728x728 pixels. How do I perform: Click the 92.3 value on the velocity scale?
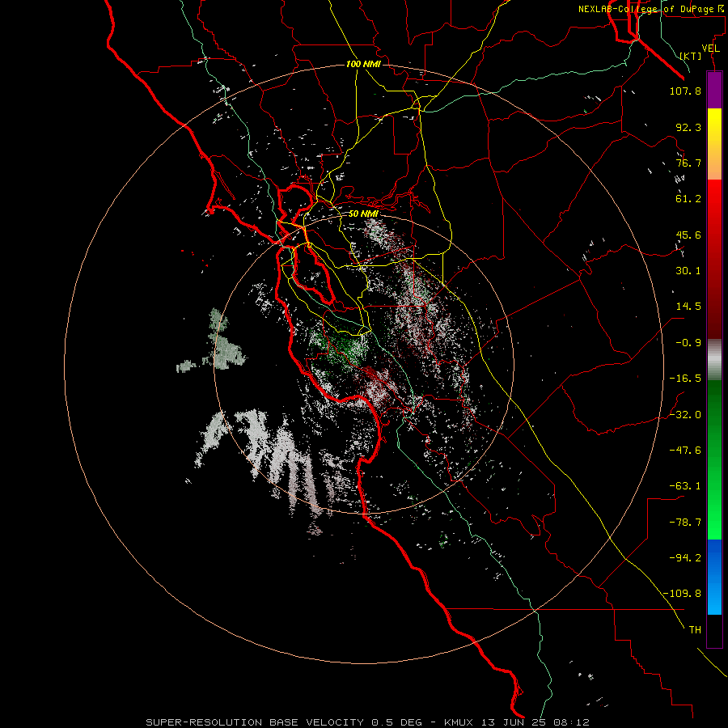click(688, 127)
